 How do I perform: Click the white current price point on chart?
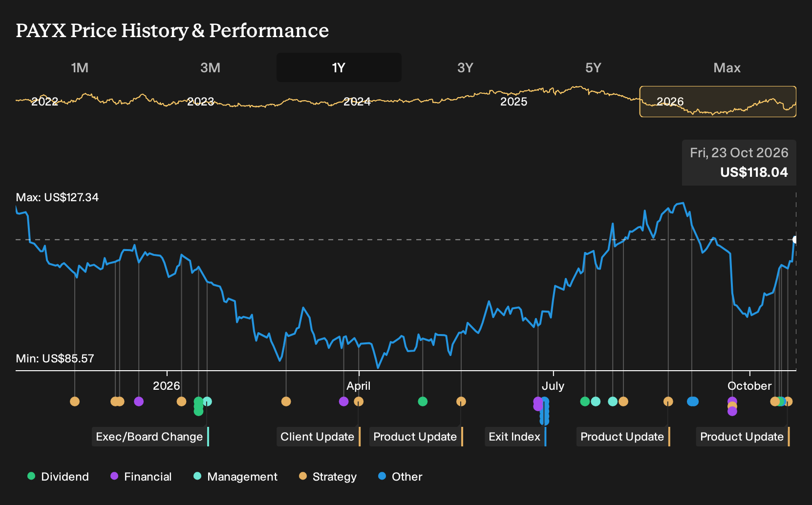pyautogui.click(x=795, y=239)
